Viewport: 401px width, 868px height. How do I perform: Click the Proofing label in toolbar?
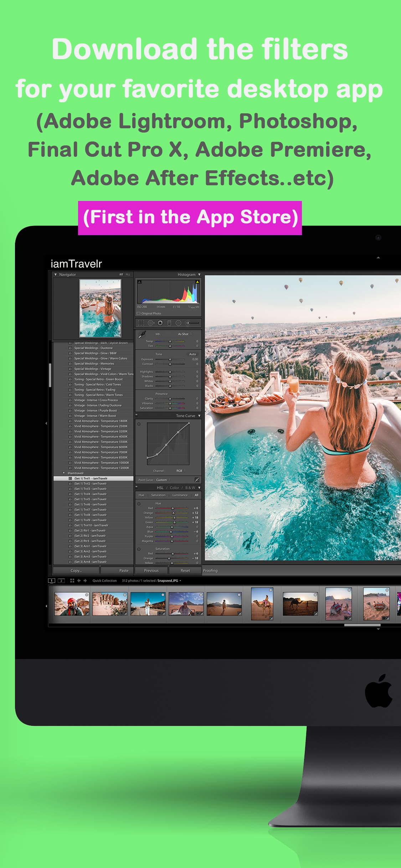(210, 571)
